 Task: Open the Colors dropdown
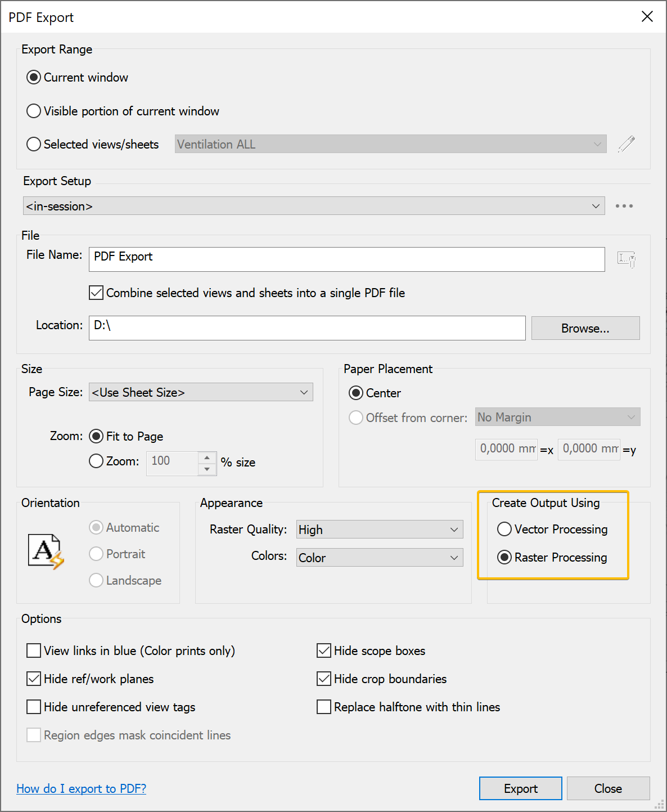[379, 557]
